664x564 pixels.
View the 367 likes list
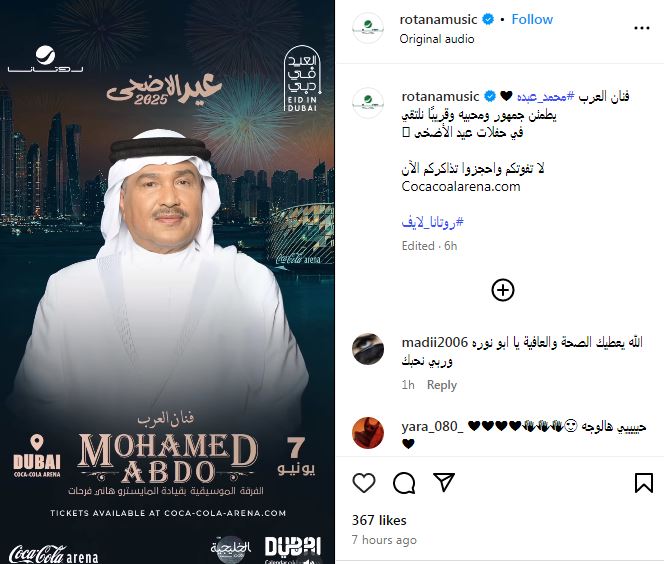coord(379,520)
